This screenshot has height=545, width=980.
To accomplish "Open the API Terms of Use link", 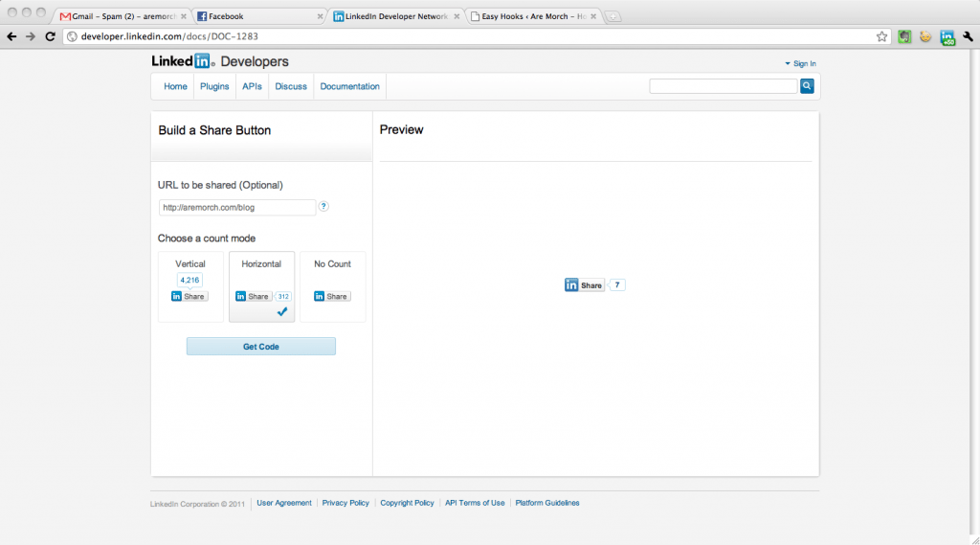I will click(x=475, y=503).
